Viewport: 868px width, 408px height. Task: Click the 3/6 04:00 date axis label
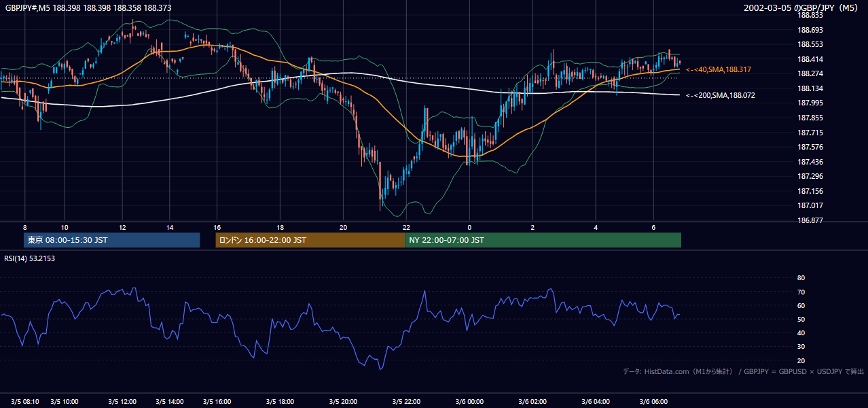[x=596, y=402]
